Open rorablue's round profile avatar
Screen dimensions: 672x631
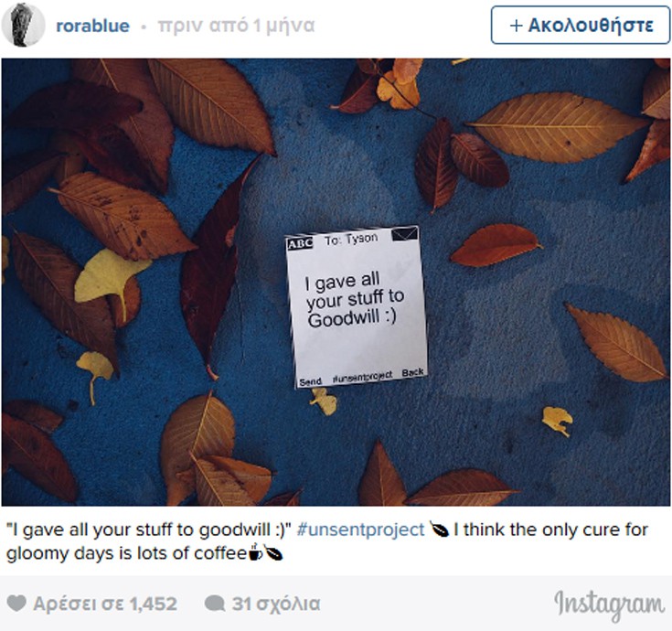click(x=23, y=25)
